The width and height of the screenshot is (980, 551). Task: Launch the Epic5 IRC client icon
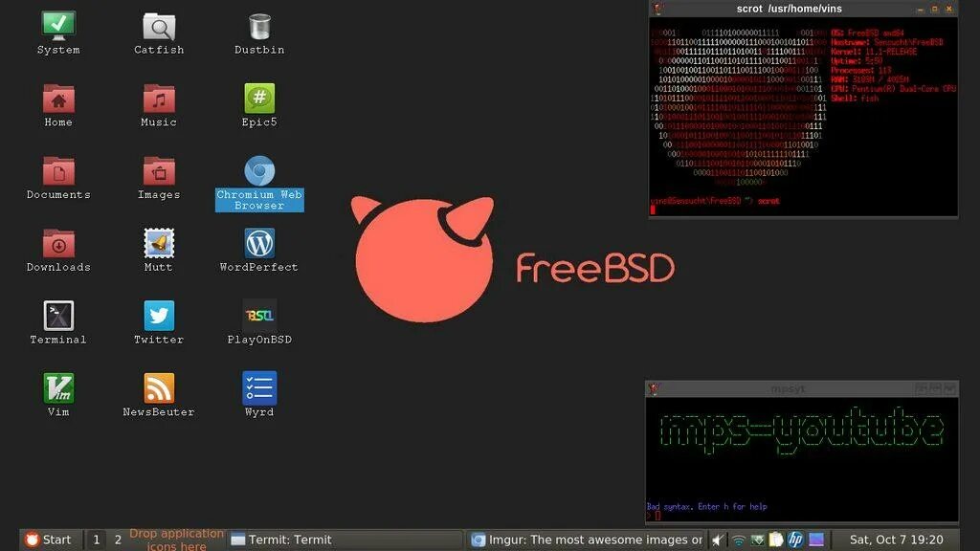pos(259,105)
